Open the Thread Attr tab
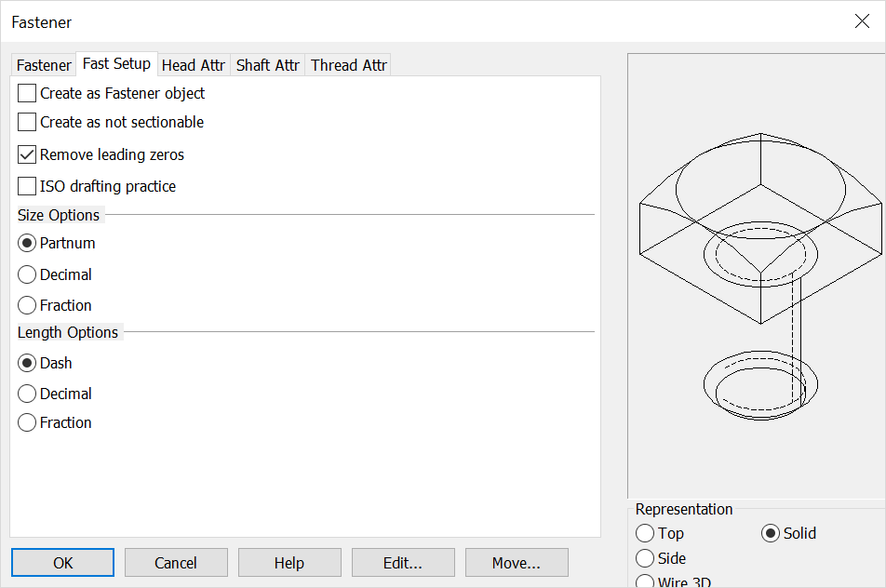 (348, 64)
